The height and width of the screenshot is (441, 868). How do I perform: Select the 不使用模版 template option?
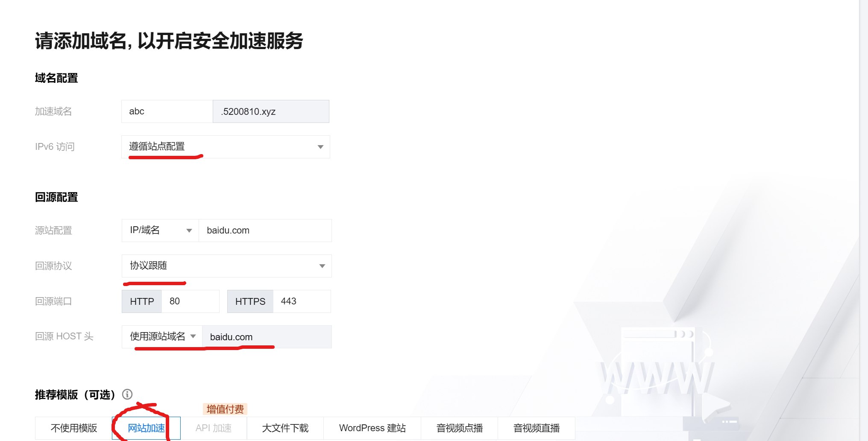[x=73, y=428]
